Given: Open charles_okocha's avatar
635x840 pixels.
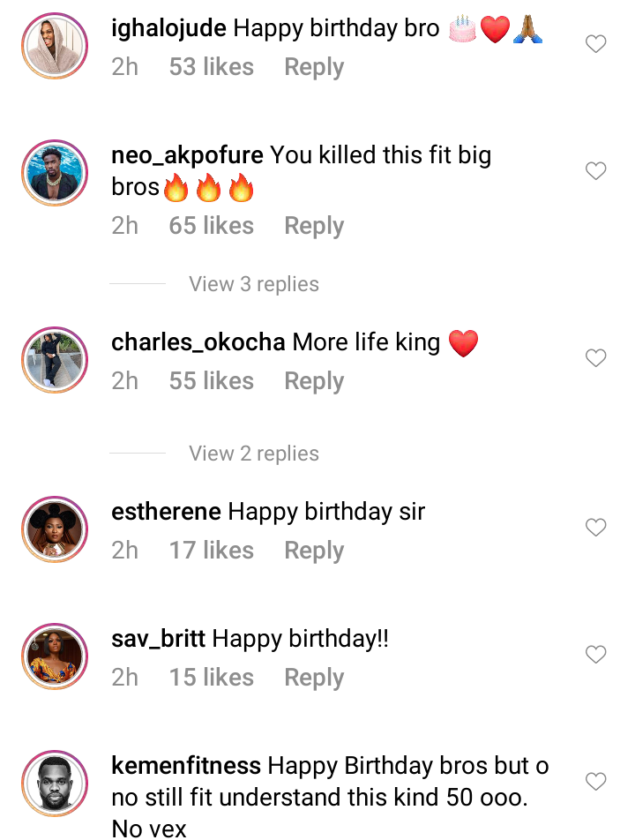Looking at the screenshot, I should coord(55,360).
